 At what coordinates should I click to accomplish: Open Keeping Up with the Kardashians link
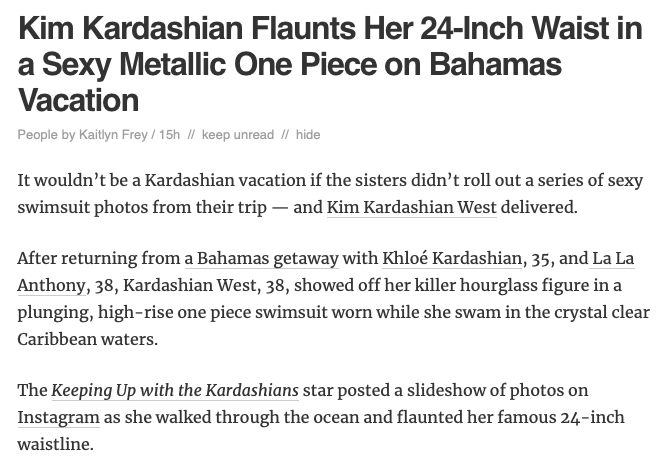(175, 390)
